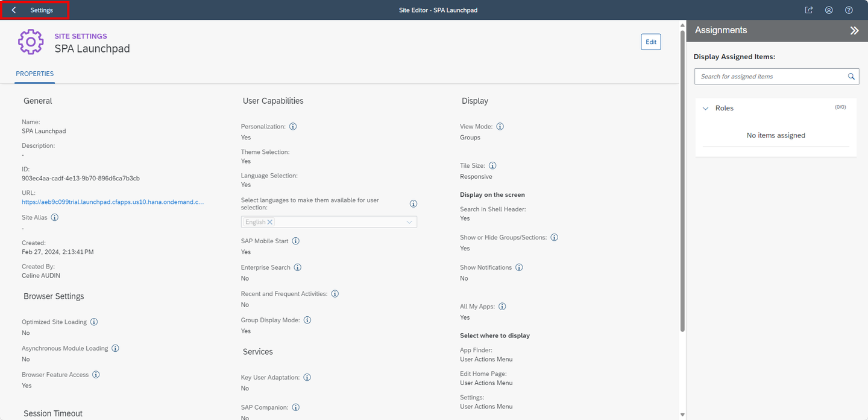Click the 'No items assigned' text
This screenshot has width=868, height=420.
776,135
